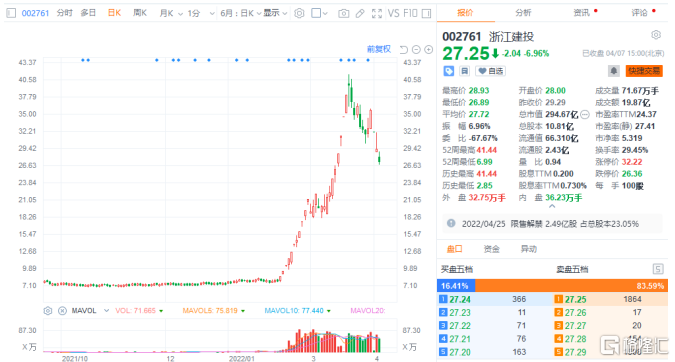Image resolution: width=675 pixels, height=362 pixels.
Task: Select the pencil drawing tool icon
Action: pos(360,13)
